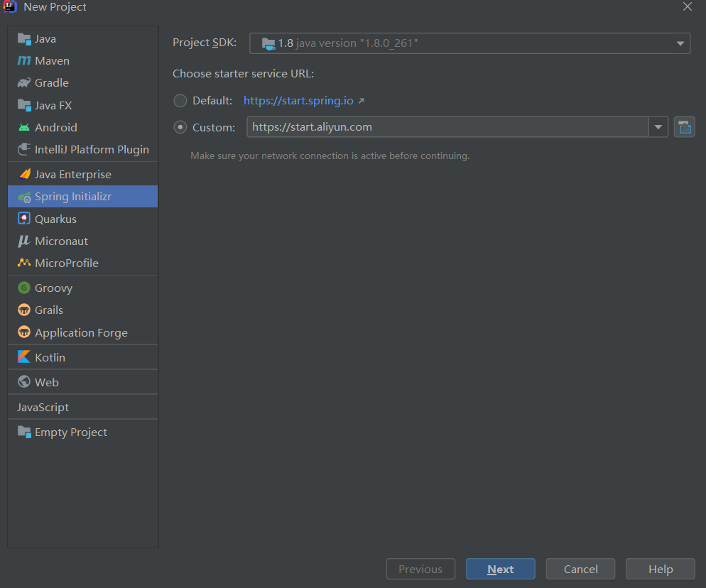Choose Java FX in the project list
This screenshot has width=706, height=588.
[83, 105]
